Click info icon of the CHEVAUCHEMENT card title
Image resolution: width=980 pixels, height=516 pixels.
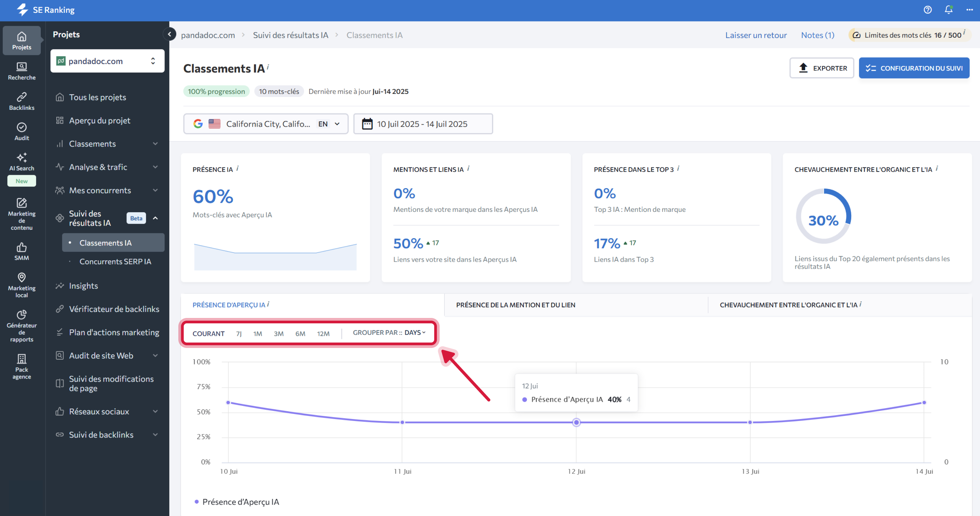coord(937,168)
